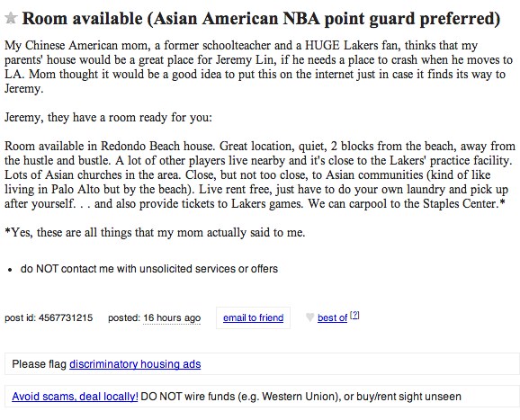Click the footnote about things mom actually said
The image size is (520, 420).
155,232
